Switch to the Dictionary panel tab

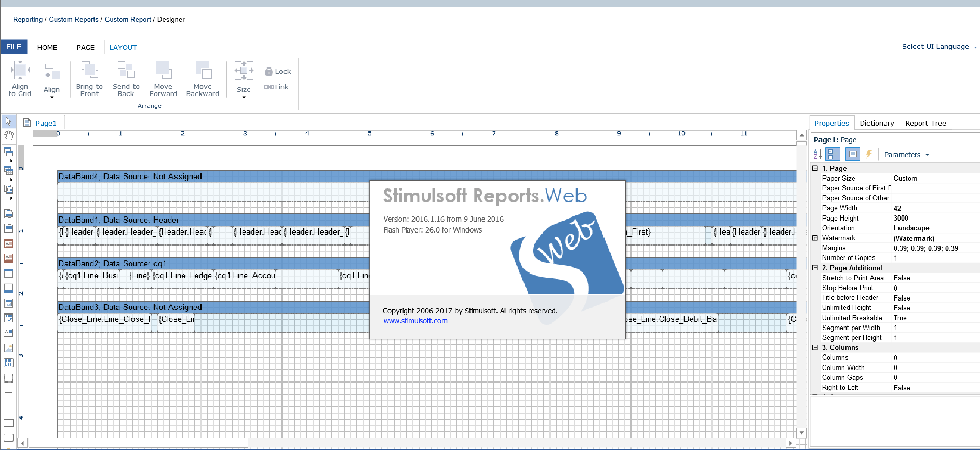[x=877, y=124]
